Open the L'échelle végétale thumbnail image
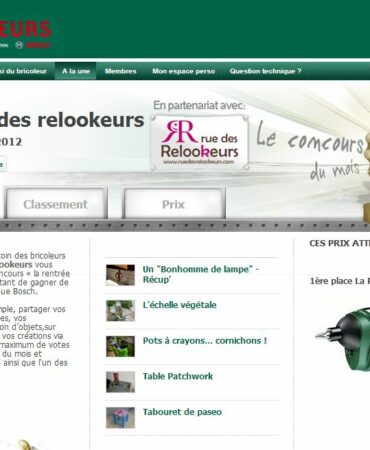 120,311
